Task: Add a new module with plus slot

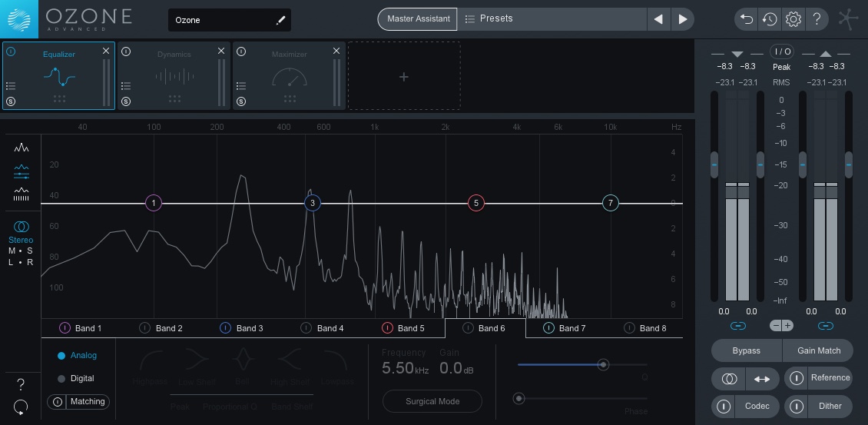Action: [404, 76]
